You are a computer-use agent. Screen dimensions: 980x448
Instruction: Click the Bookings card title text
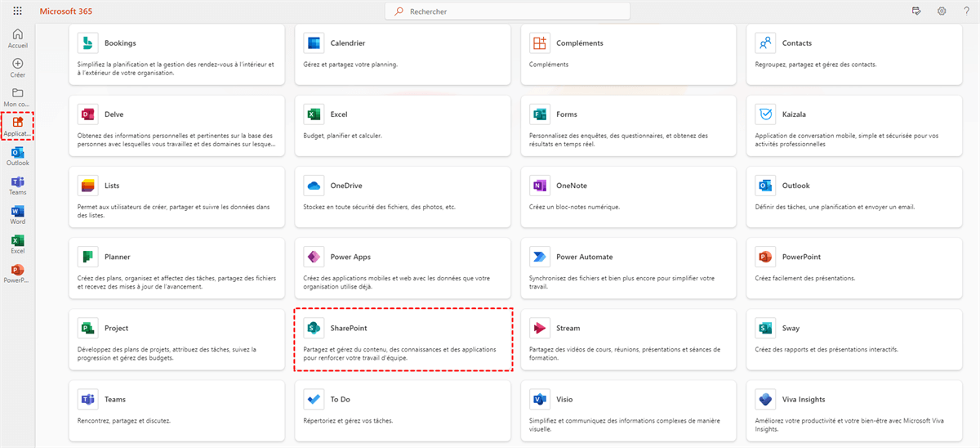[120, 43]
